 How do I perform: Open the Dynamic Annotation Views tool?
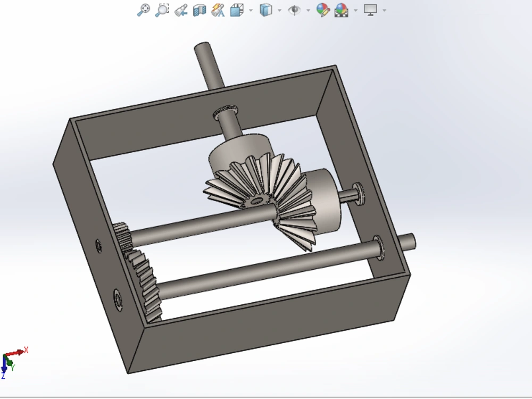218,10
